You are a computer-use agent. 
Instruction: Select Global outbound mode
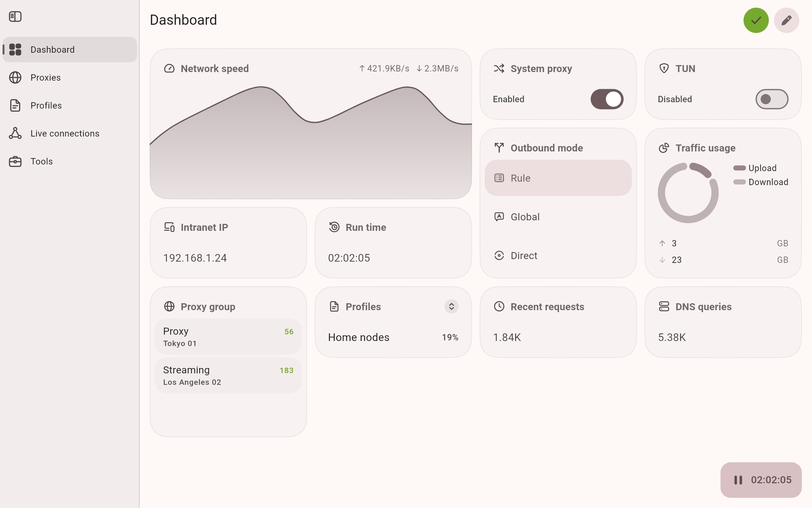[x=558, y=217]
